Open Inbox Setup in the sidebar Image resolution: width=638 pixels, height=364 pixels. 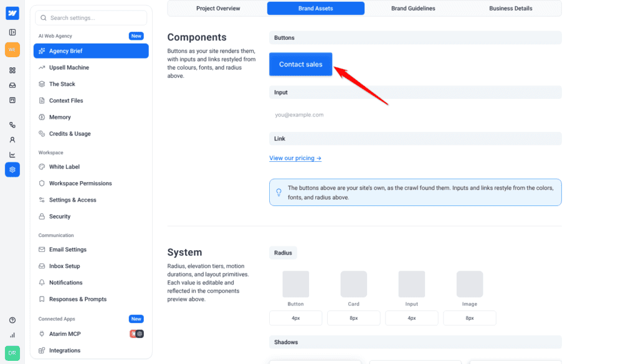tap(91, 266)
